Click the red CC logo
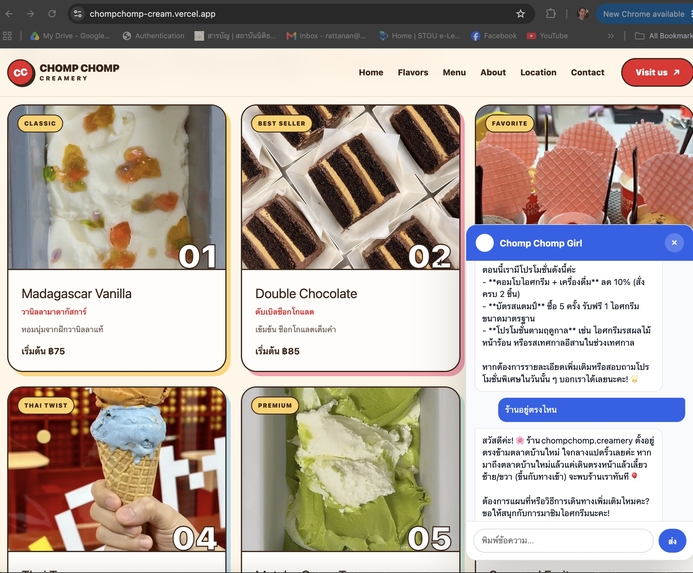 point(21,73)
